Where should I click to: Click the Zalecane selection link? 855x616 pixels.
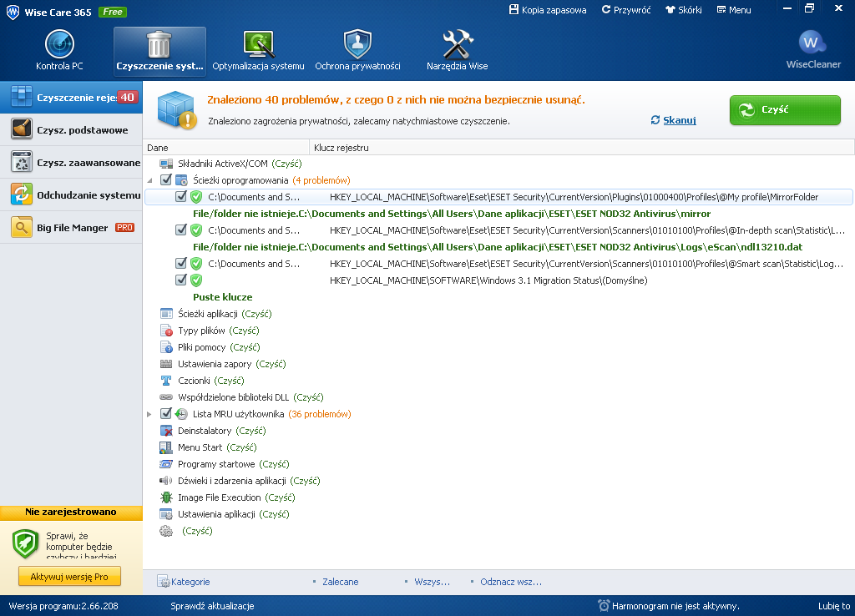[x=341, y=582]
